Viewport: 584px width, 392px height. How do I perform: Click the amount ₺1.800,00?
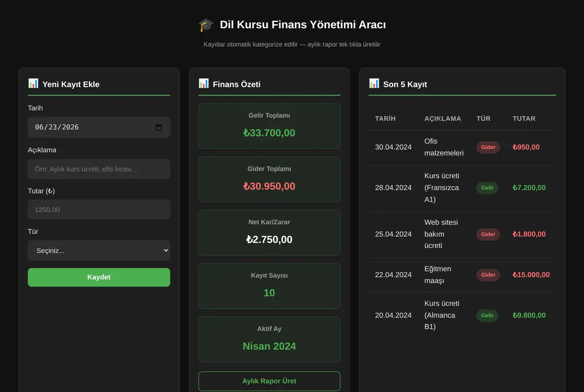point(529,234)
